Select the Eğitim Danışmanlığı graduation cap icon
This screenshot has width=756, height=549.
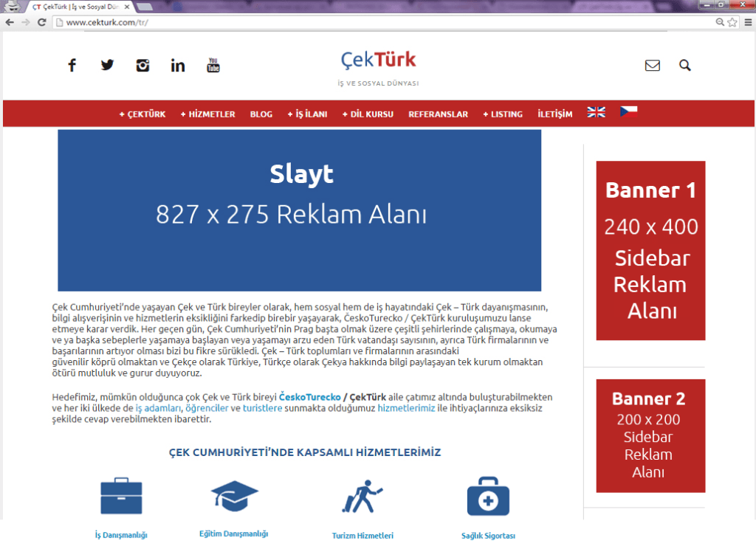click(233, 494)
